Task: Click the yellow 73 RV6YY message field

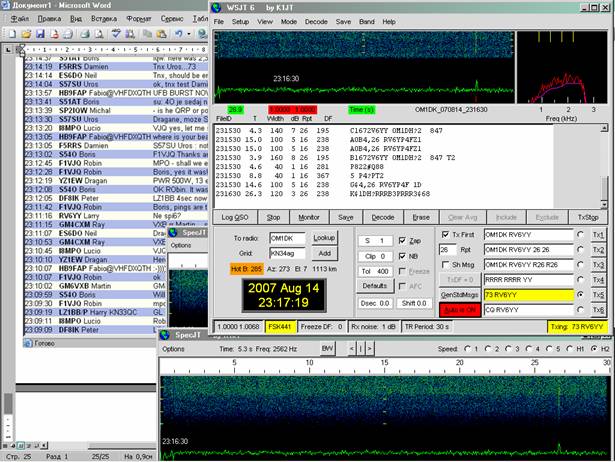Action: (x=529, y=295)
